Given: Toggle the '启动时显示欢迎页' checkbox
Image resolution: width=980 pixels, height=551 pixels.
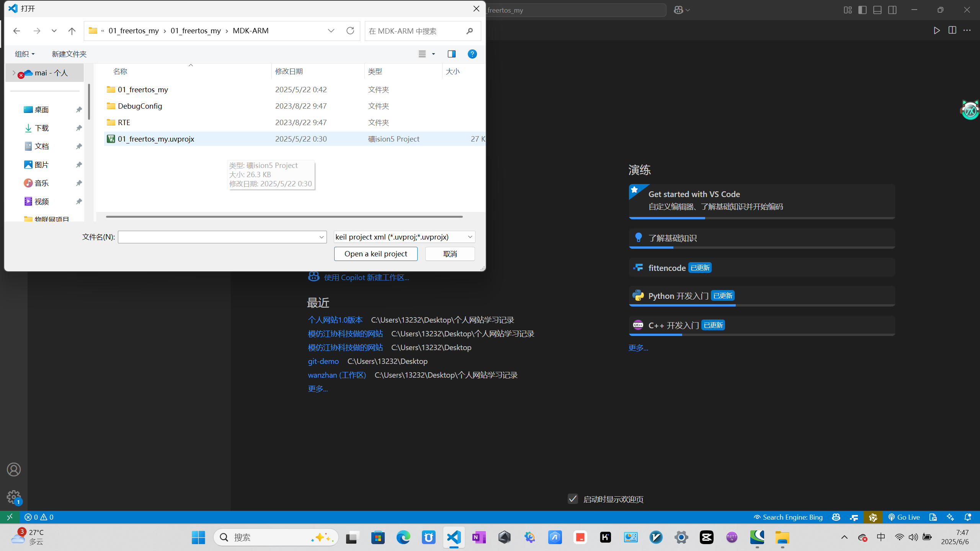Looking at the screenshot, I should point(573,499).
